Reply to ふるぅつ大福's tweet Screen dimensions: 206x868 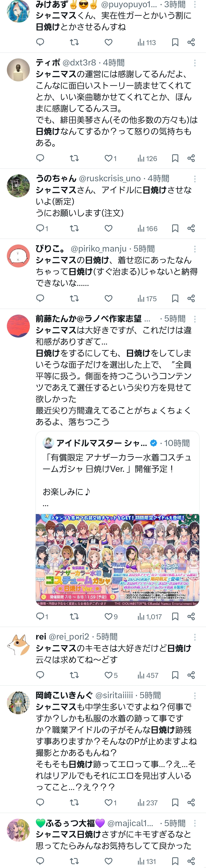click(x=40, y=861)
